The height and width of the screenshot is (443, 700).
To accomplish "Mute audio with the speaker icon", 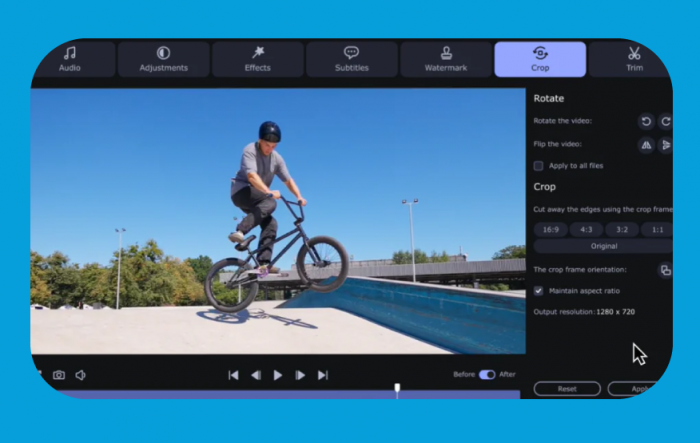I will pos(81,375).
